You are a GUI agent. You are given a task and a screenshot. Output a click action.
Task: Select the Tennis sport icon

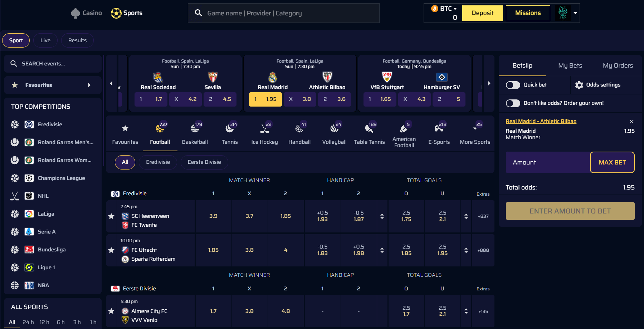click(229, 129)
